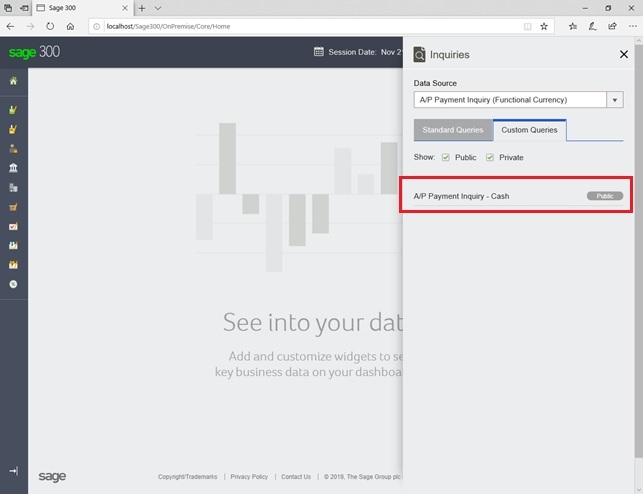Open the person-with-coins sidebar icon
The image size is (643, 494).
click(13, 148)
